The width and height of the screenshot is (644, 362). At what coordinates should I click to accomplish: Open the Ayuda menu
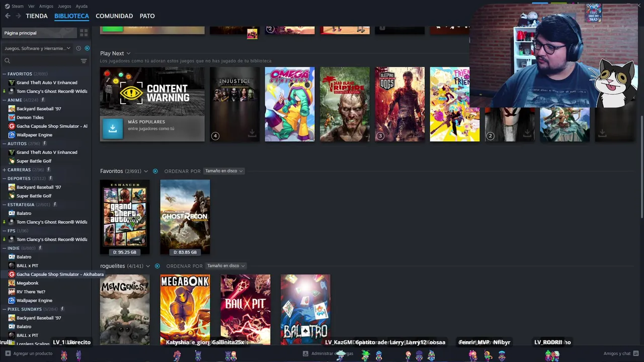(x=82, y=6)
